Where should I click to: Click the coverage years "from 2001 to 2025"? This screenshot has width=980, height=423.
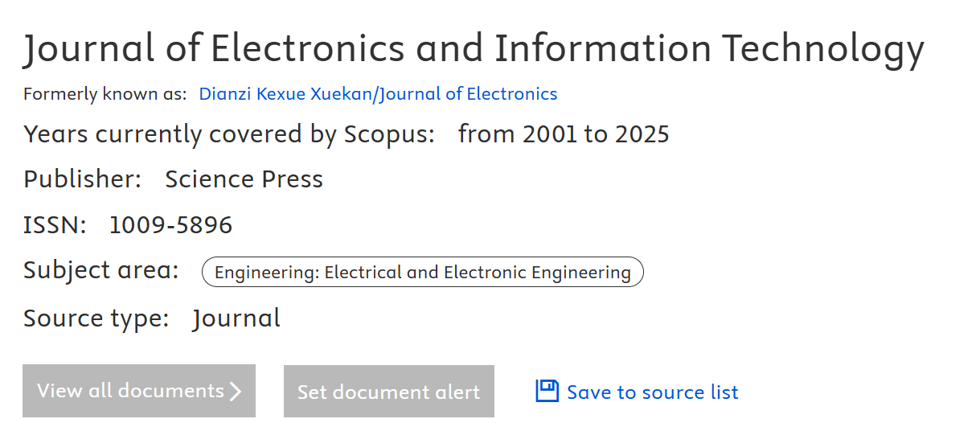(x=564, y=133)
